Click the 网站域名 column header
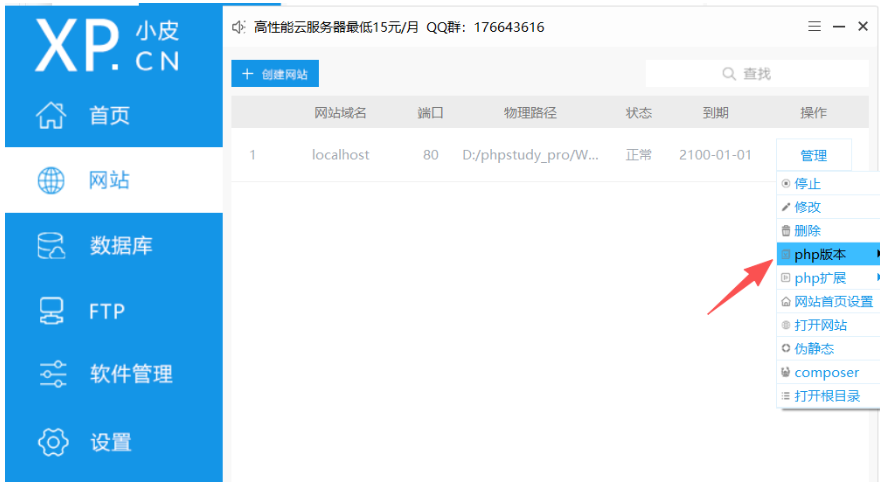 [340, 113]
